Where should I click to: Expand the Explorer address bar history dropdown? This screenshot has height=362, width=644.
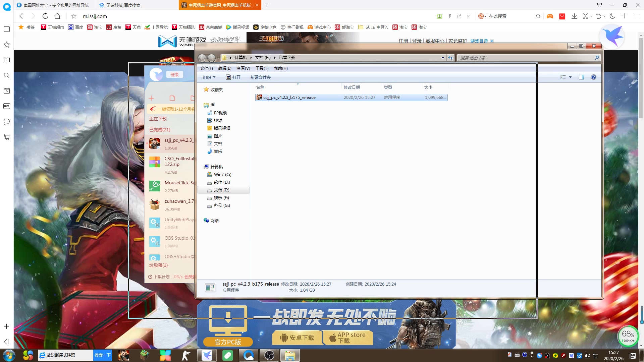coord(443,58)
